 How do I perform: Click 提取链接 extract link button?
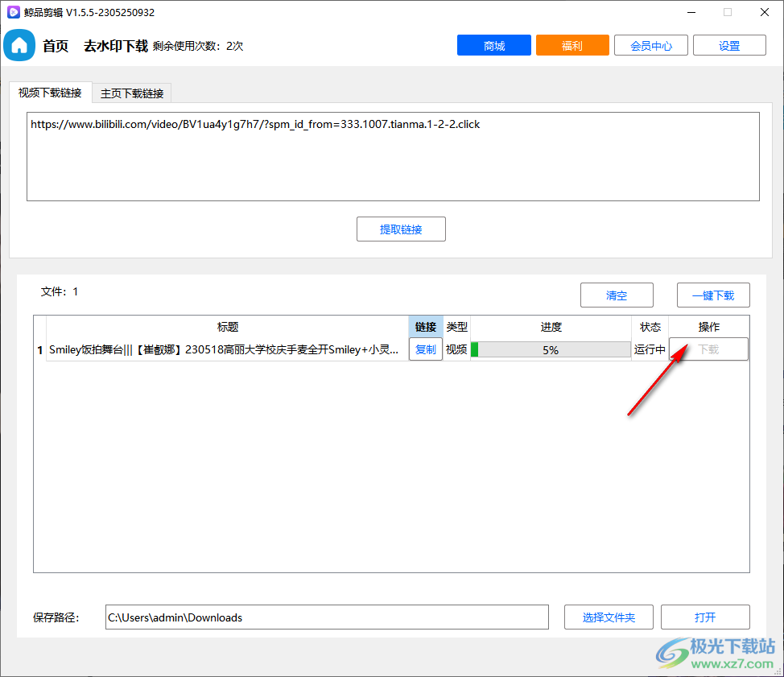tap(401, 229)
